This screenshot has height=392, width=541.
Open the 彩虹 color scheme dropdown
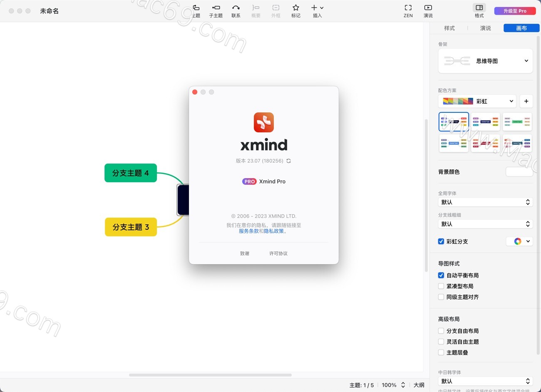point(478,101)
